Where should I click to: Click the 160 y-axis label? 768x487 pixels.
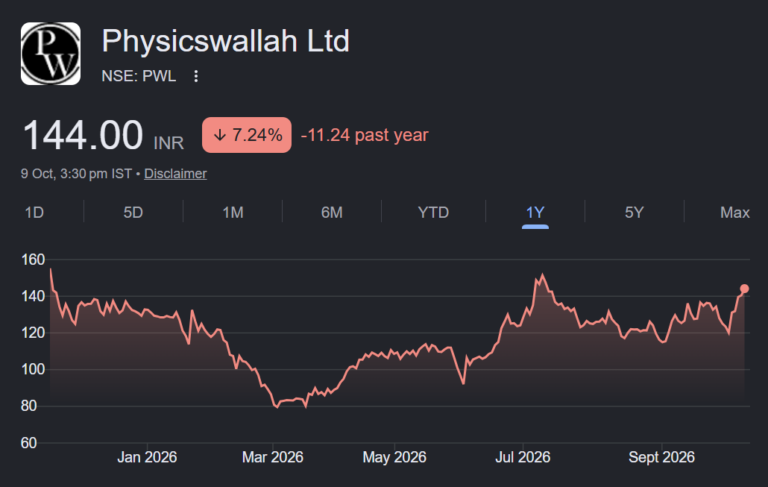pos(33,260)
